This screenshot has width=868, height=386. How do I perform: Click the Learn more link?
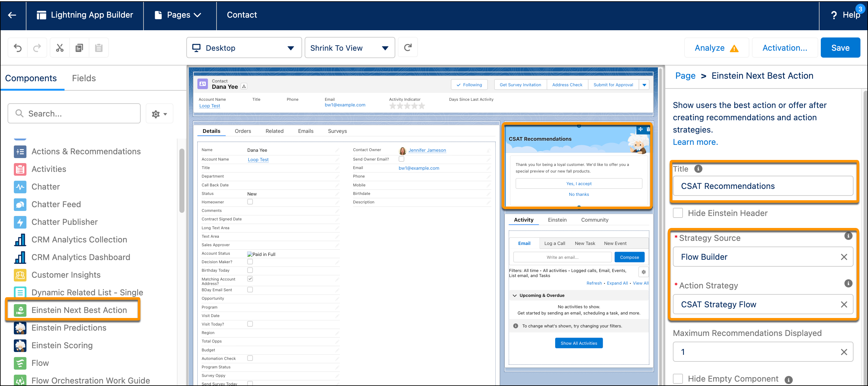[x=695, y=142]
